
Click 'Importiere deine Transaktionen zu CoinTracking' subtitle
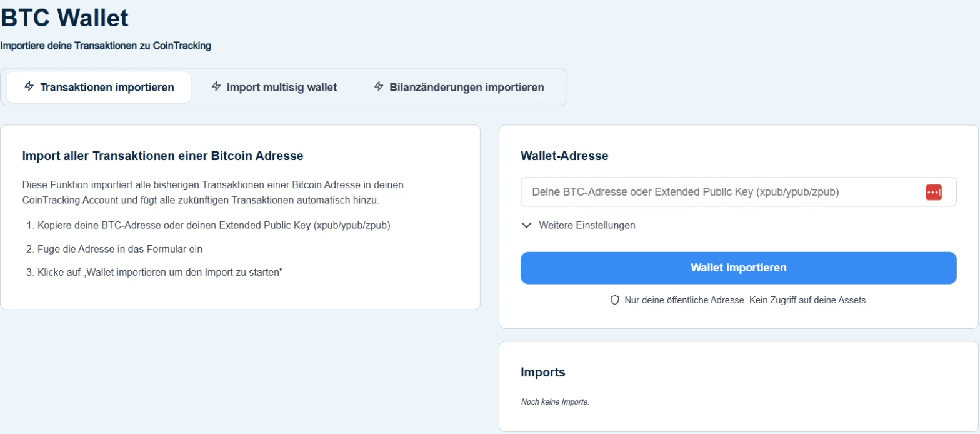[x=106, y=46]
